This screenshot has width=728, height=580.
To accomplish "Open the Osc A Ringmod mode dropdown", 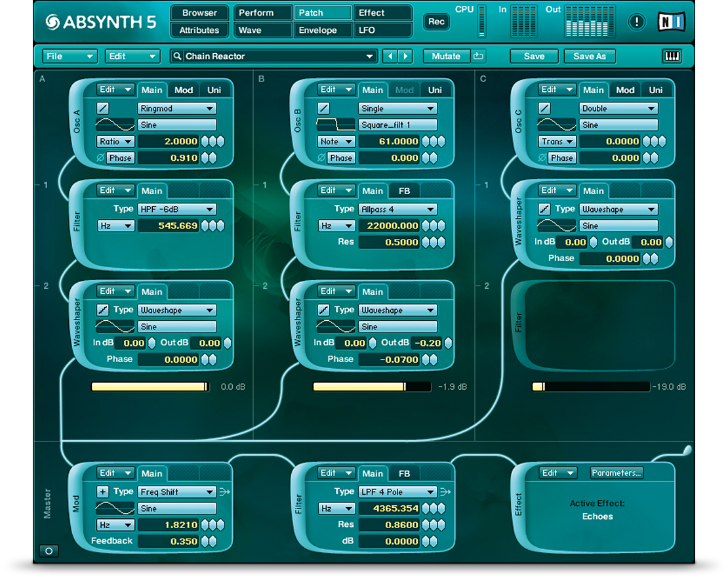I will coord(177,108).
